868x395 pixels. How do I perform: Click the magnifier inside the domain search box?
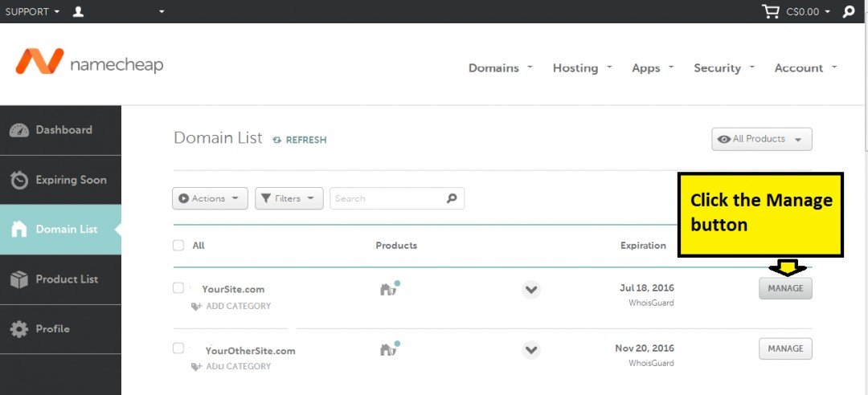tap(452, 198)
